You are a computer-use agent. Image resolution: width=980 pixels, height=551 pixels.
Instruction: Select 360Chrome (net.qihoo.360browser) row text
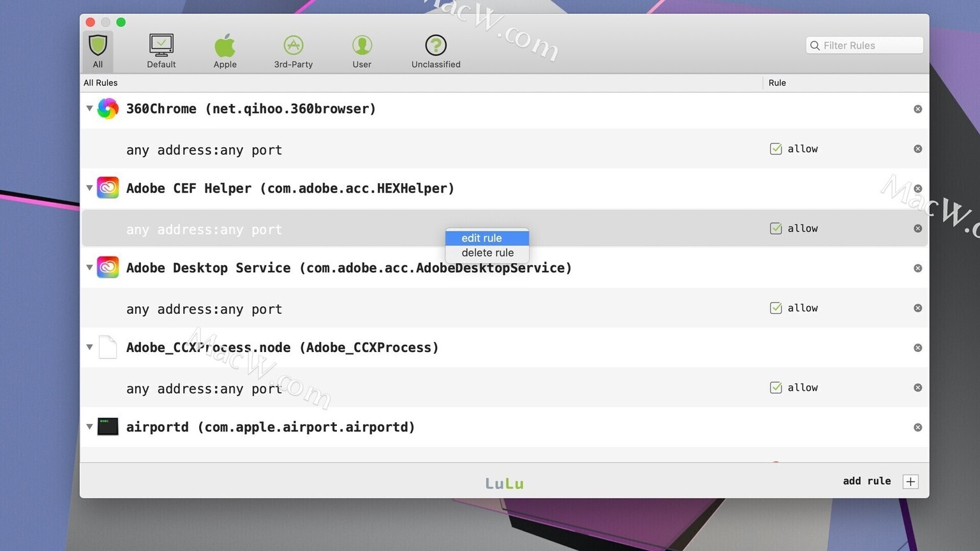pyautogui.click(x=251, y=108)
